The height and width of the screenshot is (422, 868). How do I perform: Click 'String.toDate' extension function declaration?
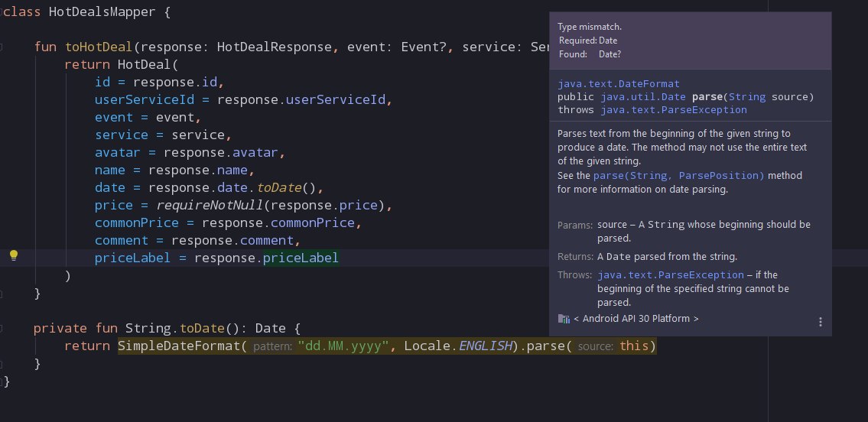click(174, 329)
